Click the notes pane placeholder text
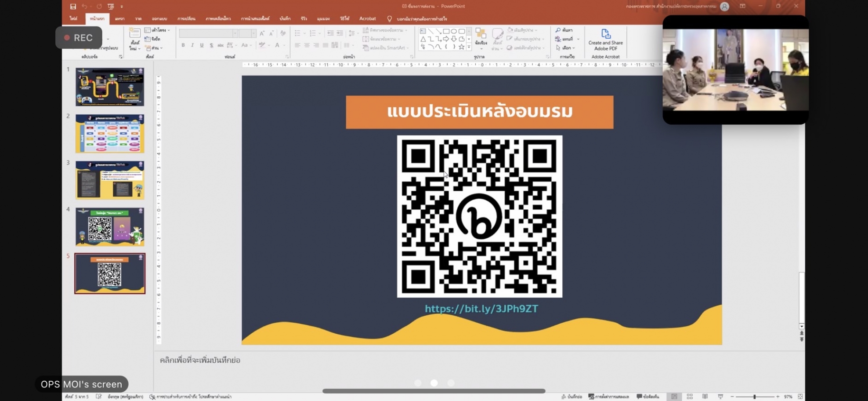 pos(200,360)
